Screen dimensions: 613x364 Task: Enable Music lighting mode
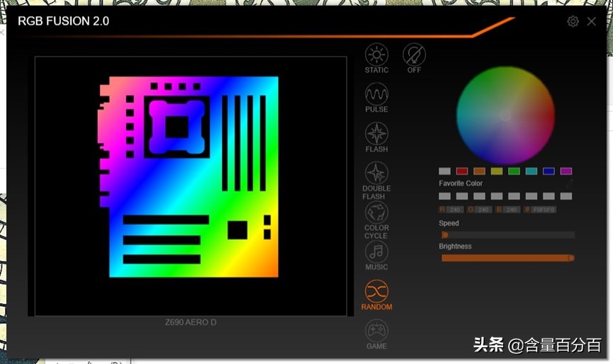376,252
